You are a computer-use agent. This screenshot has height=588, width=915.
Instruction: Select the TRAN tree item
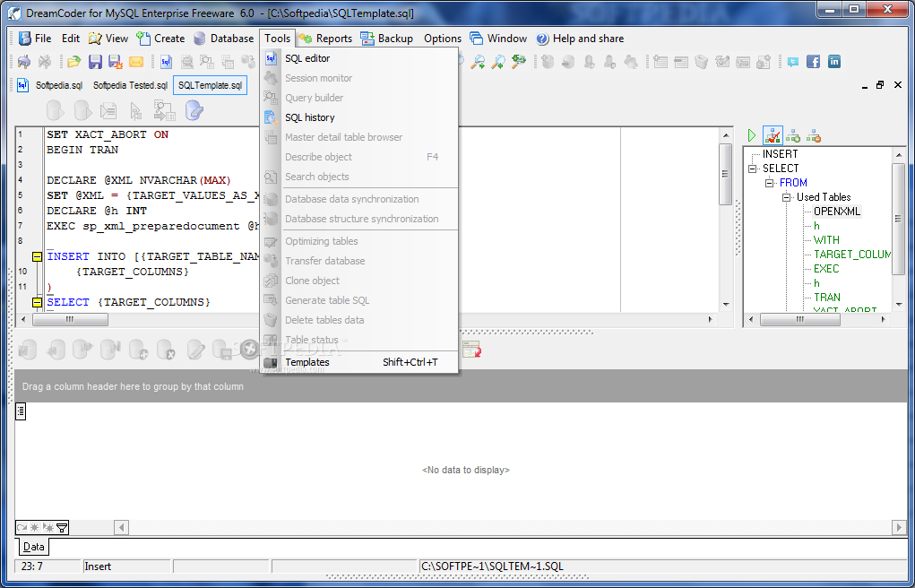coord(827,298)
